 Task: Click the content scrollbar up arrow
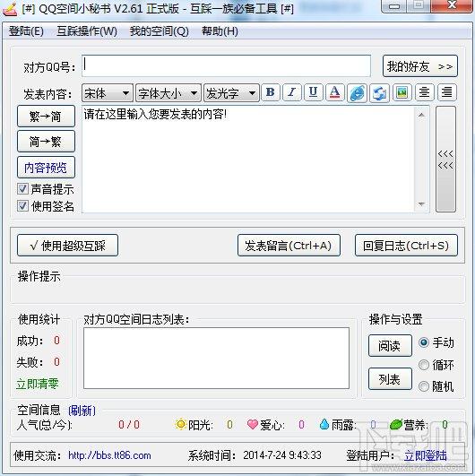point(421,115)
